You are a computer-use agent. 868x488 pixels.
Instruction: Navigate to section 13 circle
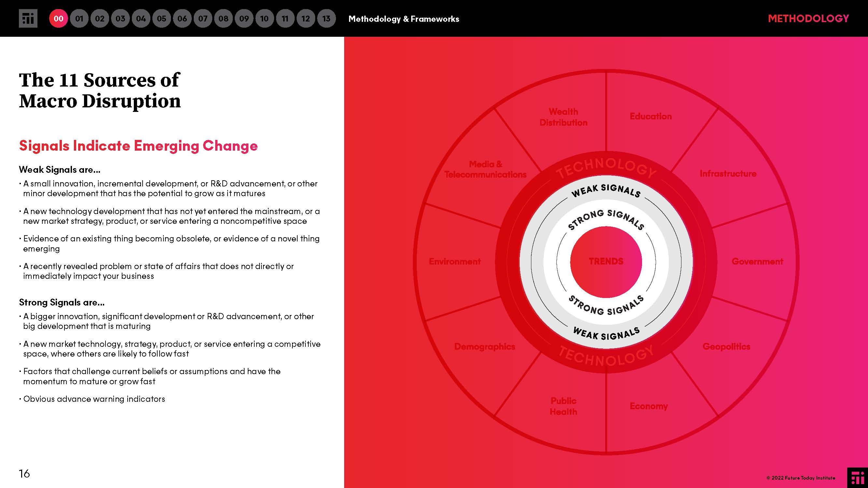[326, 18]
